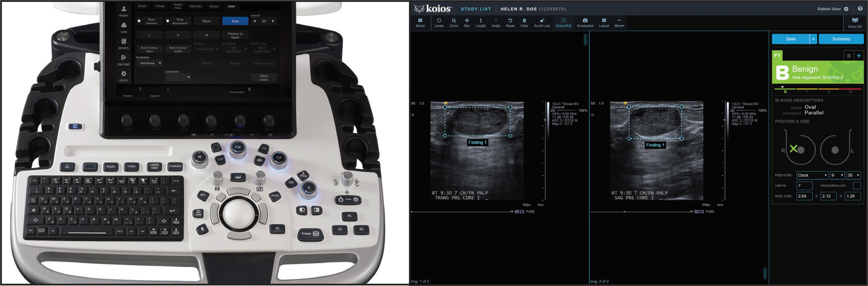This screenshot has width=868, height=286.
Task: Open the Position type Clock dropdown
Action: (812, 175)
